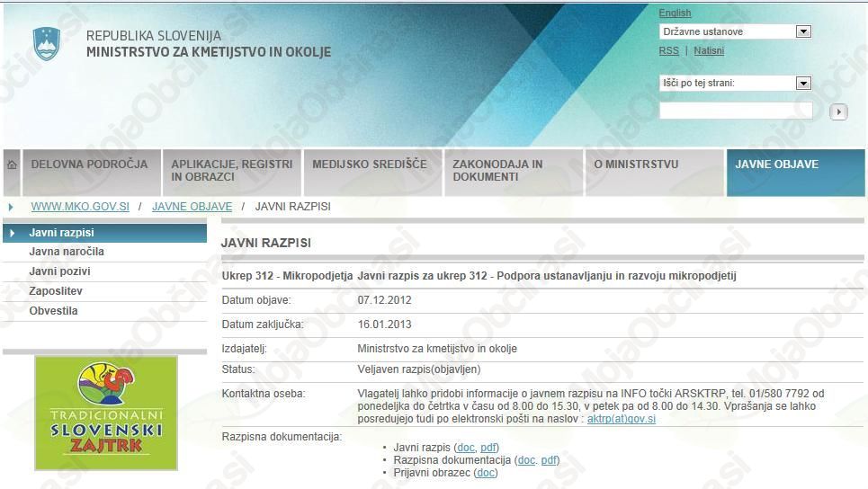Click the Slovenian coat of arms logo
This screenshot has height=489, width=868.
point(47,44)
